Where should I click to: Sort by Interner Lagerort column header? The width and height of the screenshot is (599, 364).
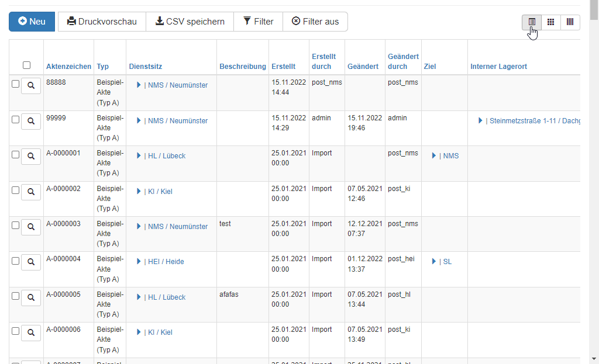[498, 67]
